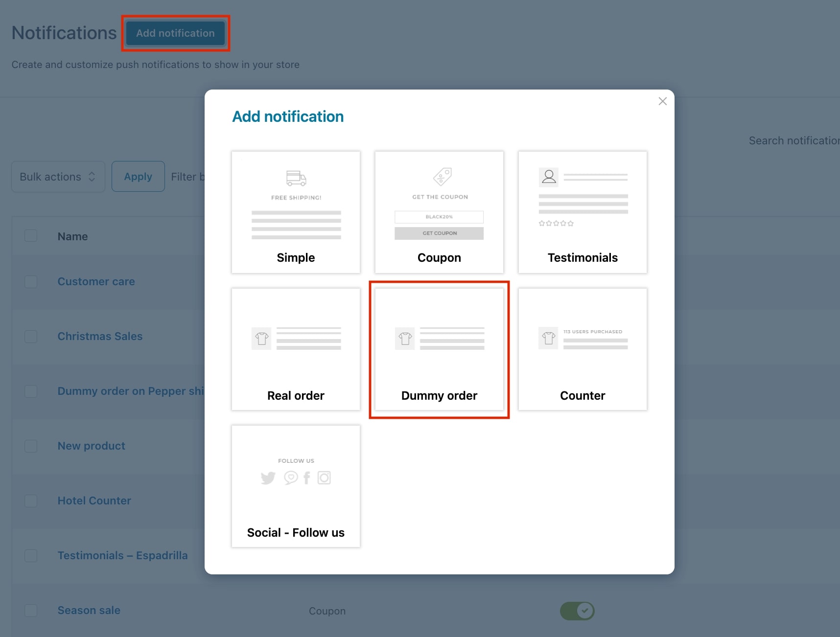Choose the Testimonials notification card
The image size is (840, 637).
tap(583, 212)
